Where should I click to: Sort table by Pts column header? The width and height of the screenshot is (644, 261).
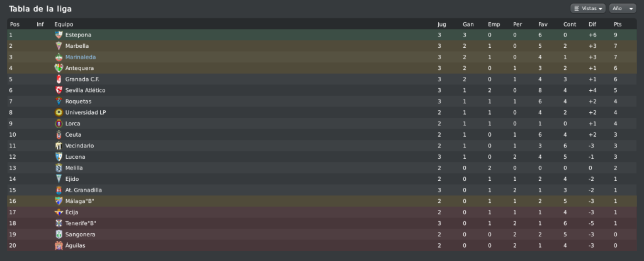618,24
